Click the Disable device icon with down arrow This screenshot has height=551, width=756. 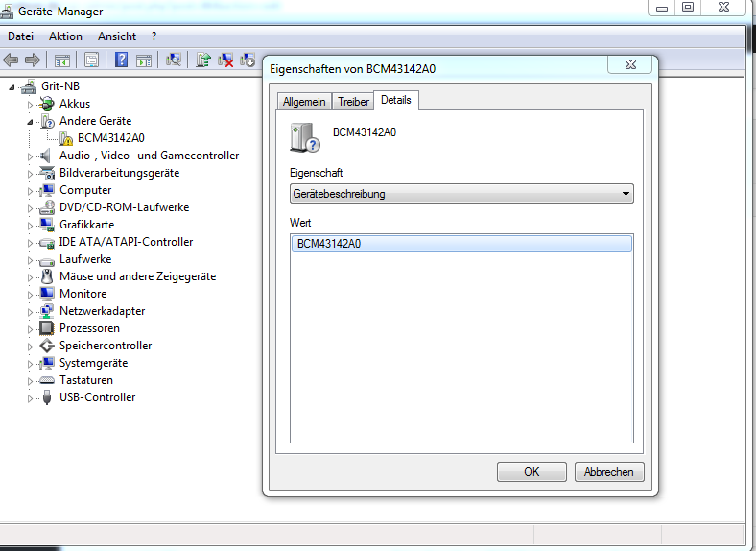[x=248, y=60]
